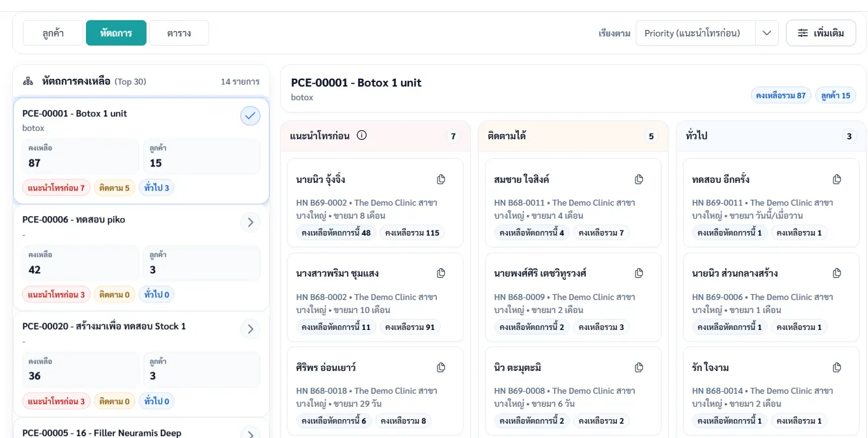868x438 pixels.
Task: Click คงเหลือ 87 stat box
Action: click(x=81, y=156)
